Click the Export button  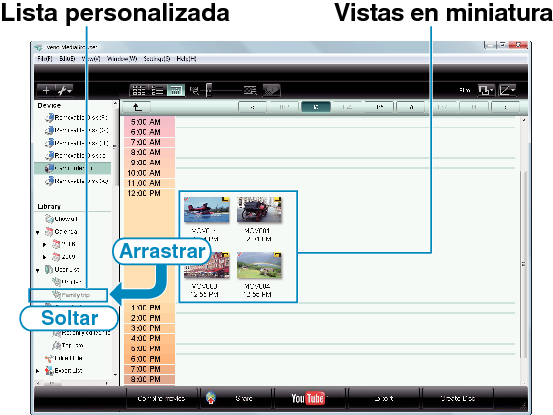pos(384,398)
